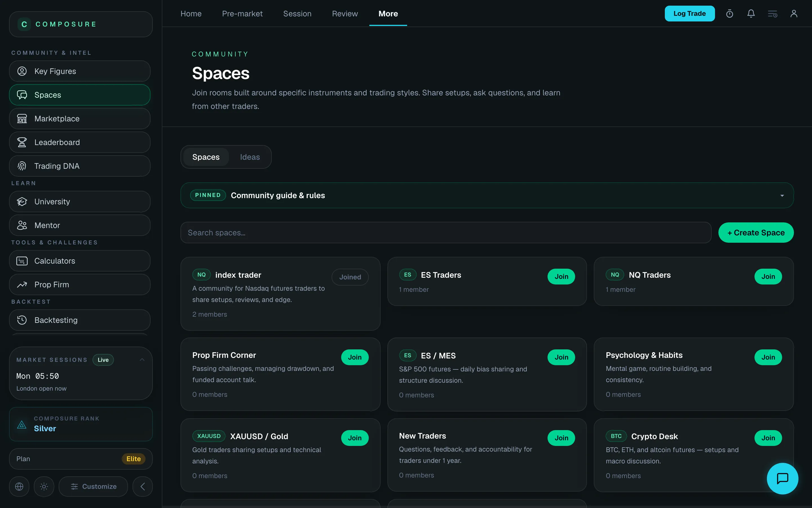Open the index trader space title
The width and height of the screenshot is (812, 508).
(x=238, y=275)
